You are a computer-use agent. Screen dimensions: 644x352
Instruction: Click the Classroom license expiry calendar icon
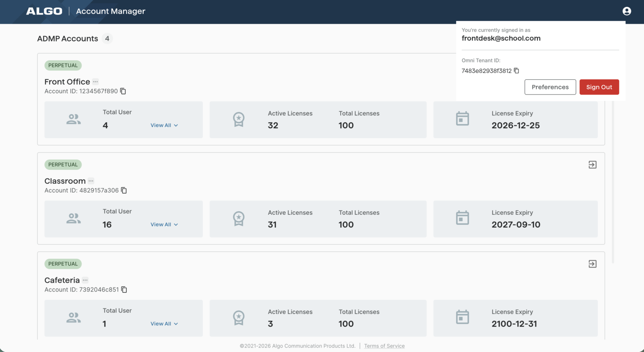point(462,218)
